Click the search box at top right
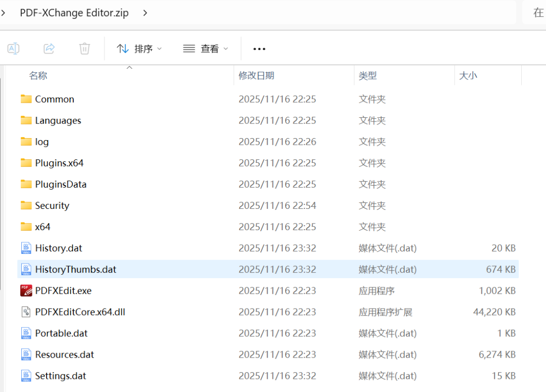This screenshot has width=546, height=392. (x=534, y=13)
